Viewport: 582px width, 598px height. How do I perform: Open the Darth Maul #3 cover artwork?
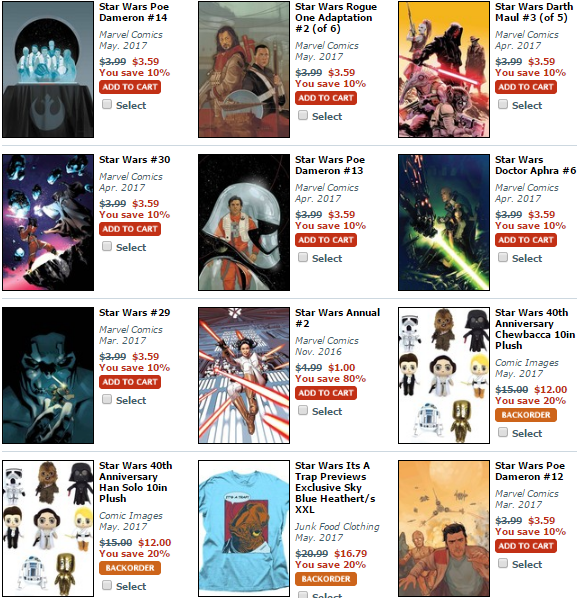click(x=444, y=69)
